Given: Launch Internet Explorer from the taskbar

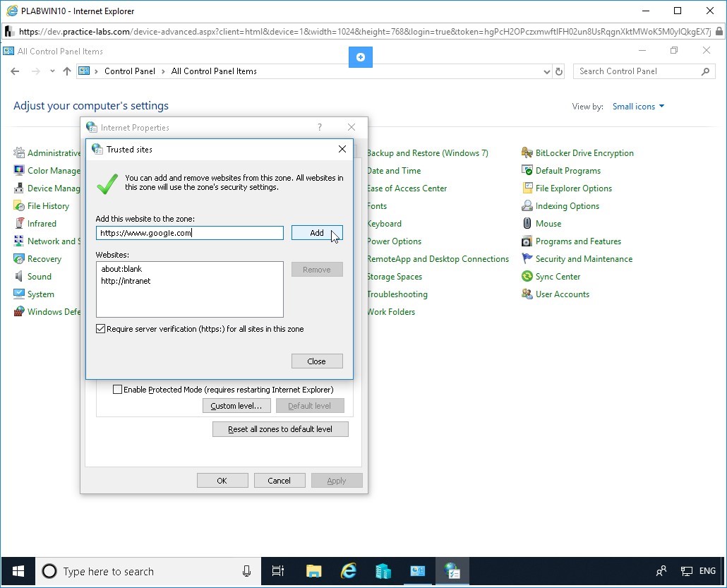Looking at the screenshot, I should 349,571.
